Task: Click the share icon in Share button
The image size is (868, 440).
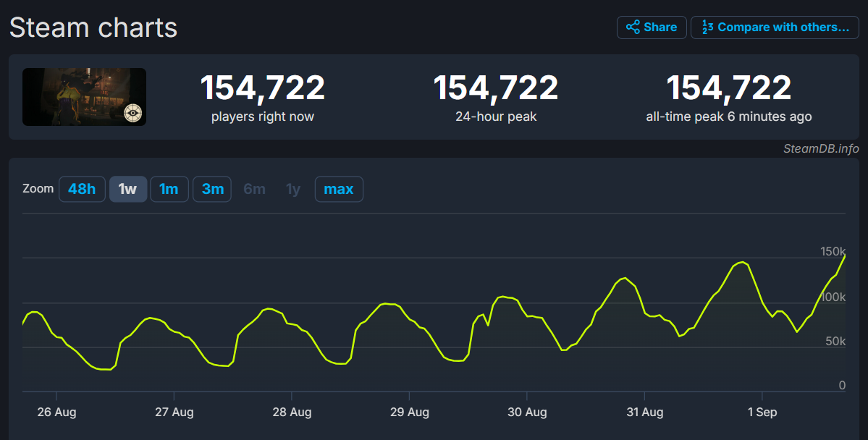Action: [633, 27]
